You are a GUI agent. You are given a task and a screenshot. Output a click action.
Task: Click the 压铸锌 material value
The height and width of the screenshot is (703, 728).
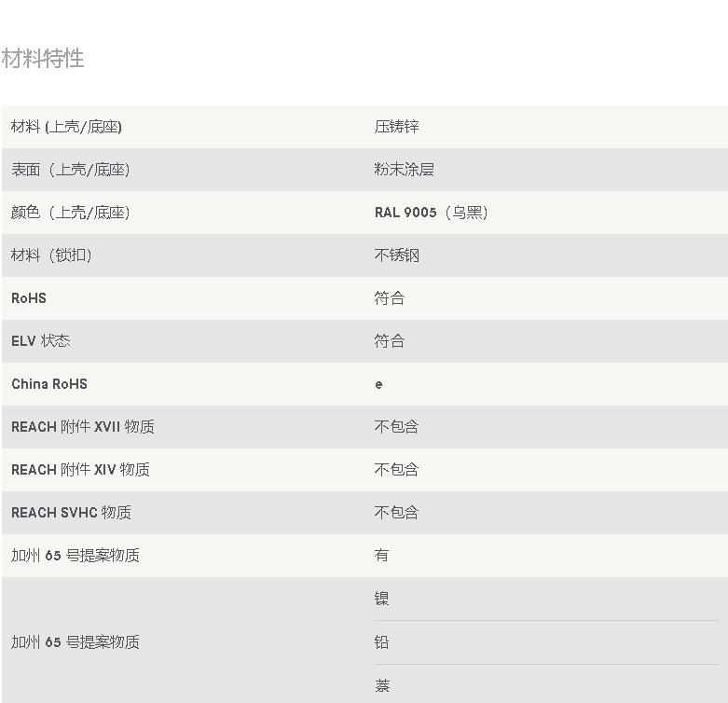pyautogui.click(x=396, y=127)
